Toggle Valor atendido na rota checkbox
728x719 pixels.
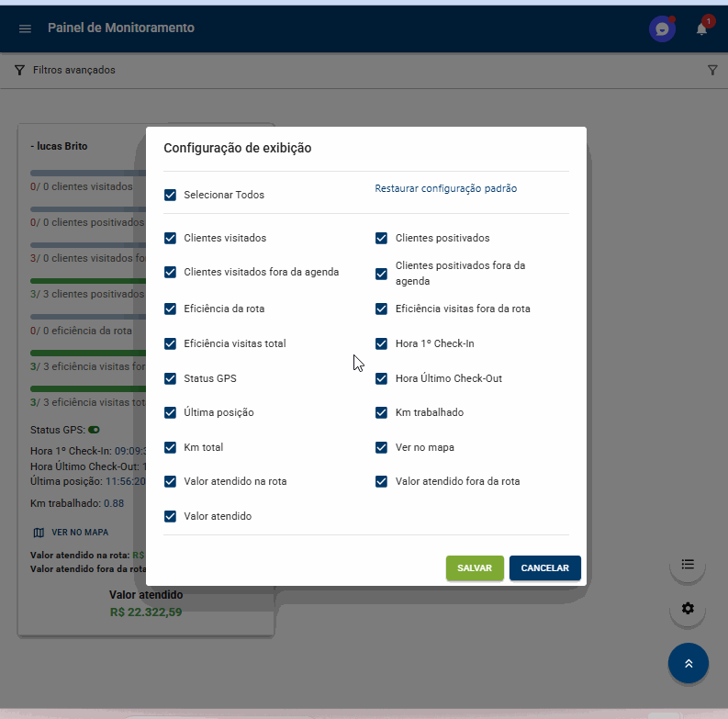click(x=170, y=481)
